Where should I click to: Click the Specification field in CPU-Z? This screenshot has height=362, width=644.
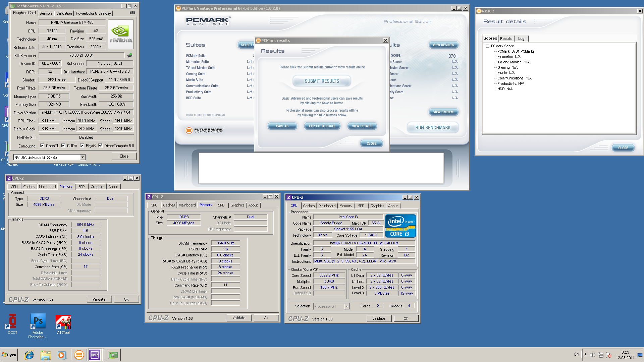point(364,243)
